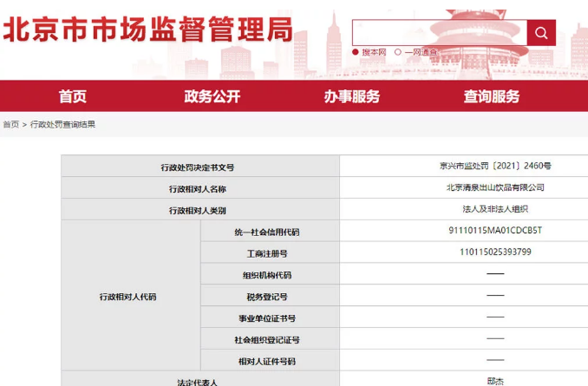
Task: Click the 行政处罚查询结果 breadcrumb link
Action: 63,125
